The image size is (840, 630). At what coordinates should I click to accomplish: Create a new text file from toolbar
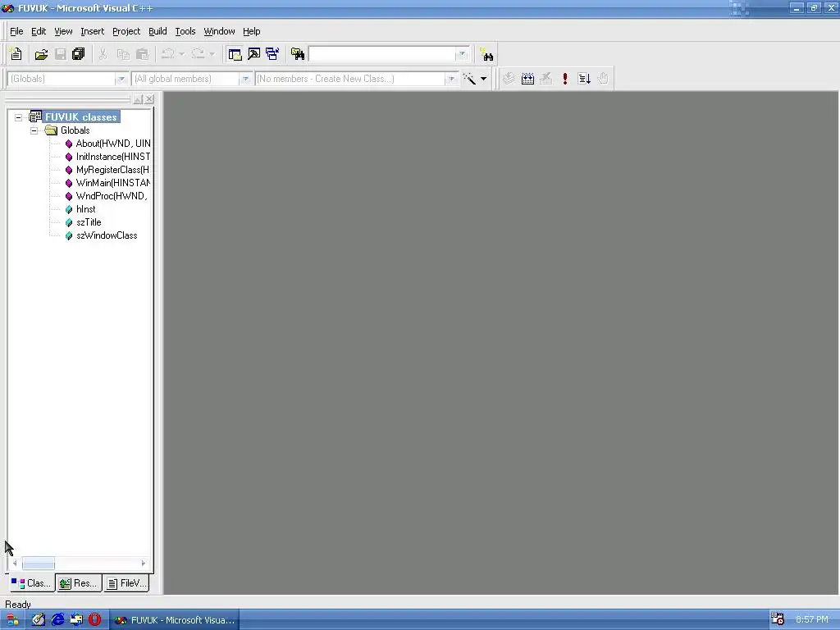[16, 54]
